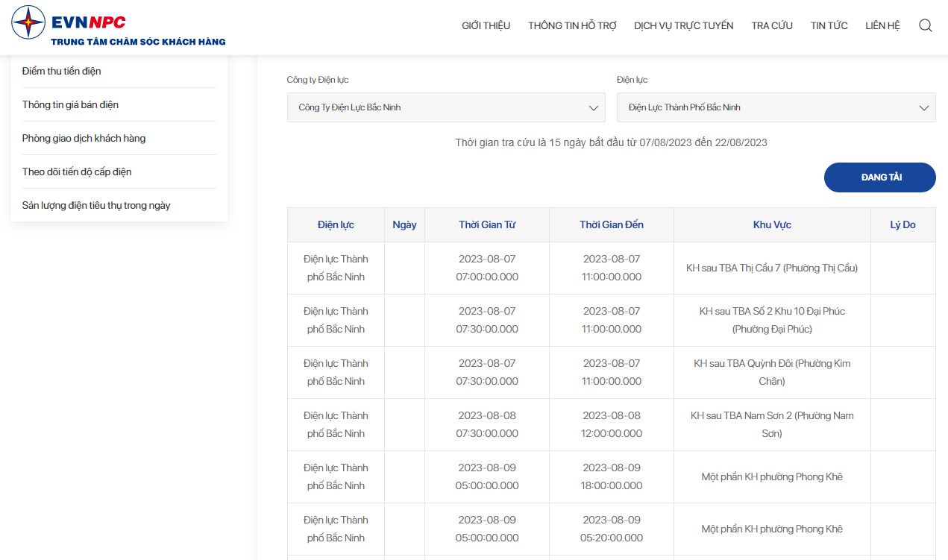
Task: Open Tra Cứu menu
Action: coord(772,25)
